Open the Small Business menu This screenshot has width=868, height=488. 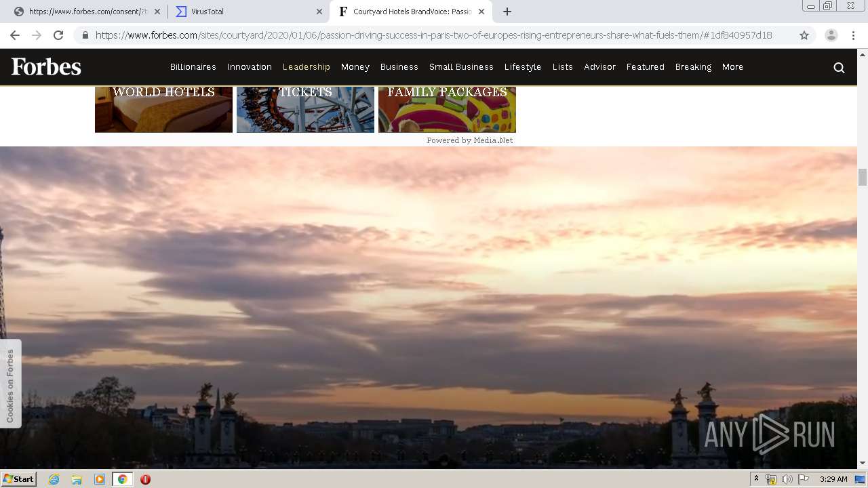[x=461, y=67]
